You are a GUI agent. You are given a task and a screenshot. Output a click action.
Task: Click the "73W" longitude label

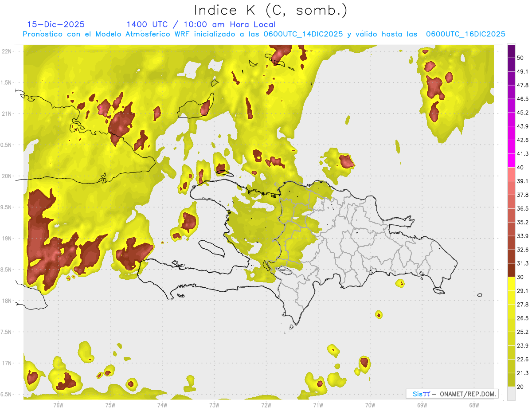214,405
